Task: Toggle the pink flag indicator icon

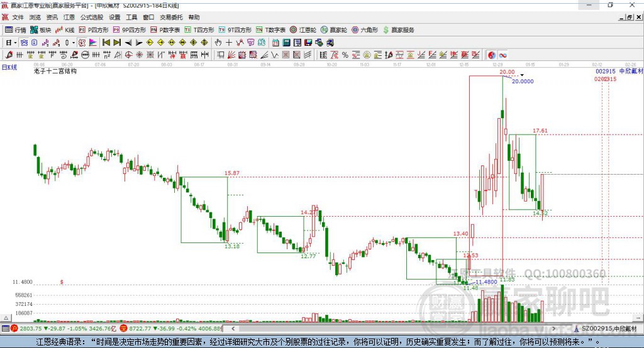Action: (93, 43)
